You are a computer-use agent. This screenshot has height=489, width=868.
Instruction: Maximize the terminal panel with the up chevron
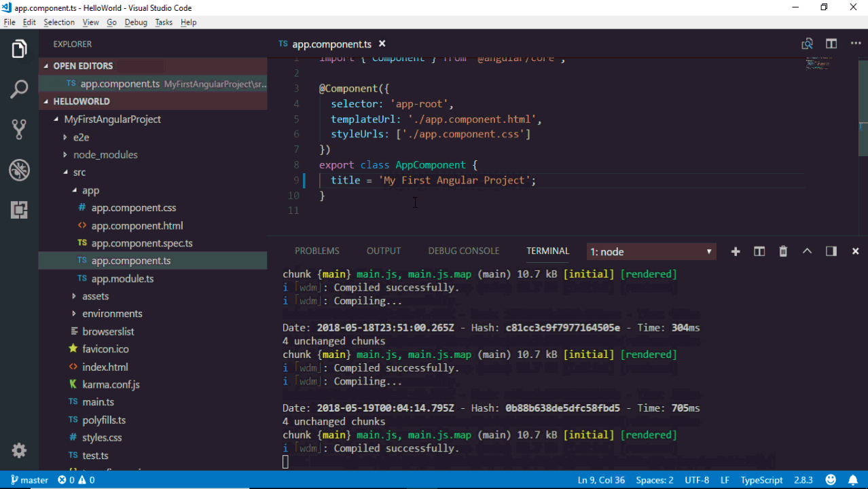pos(807,251)
